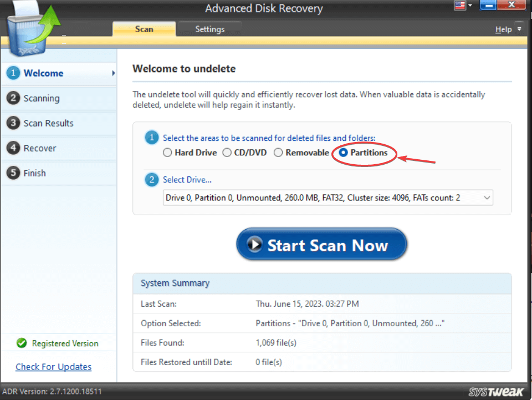
Task: Click step 1 number icon beside Welcome
Action: (x=13, y=73)
